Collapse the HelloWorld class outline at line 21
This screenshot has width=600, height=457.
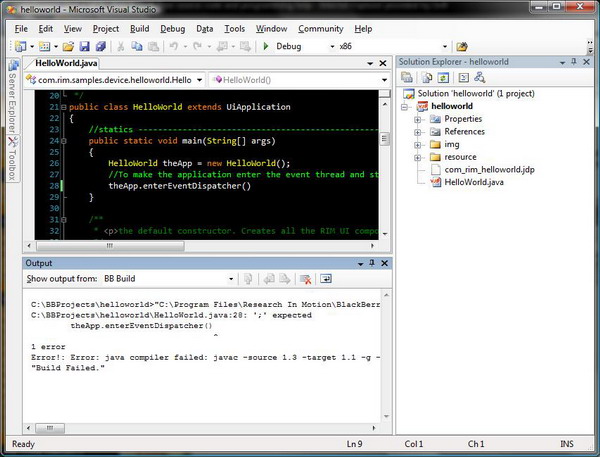(x=64, y=107)
